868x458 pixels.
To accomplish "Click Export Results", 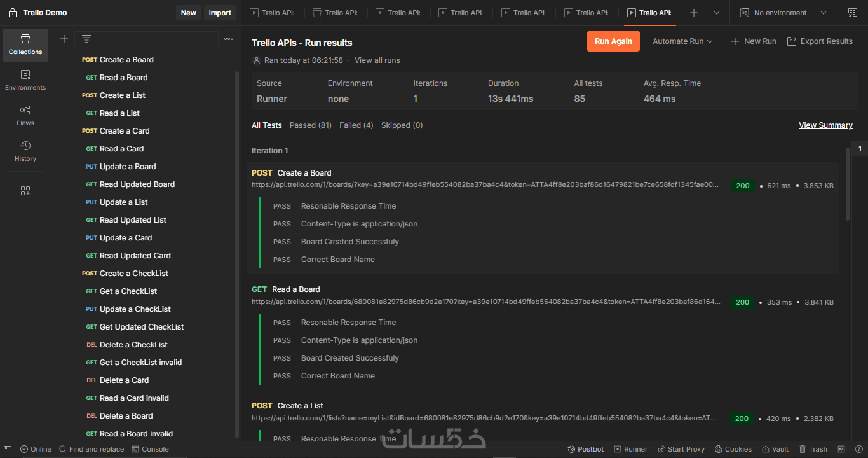I will point(820,41).
